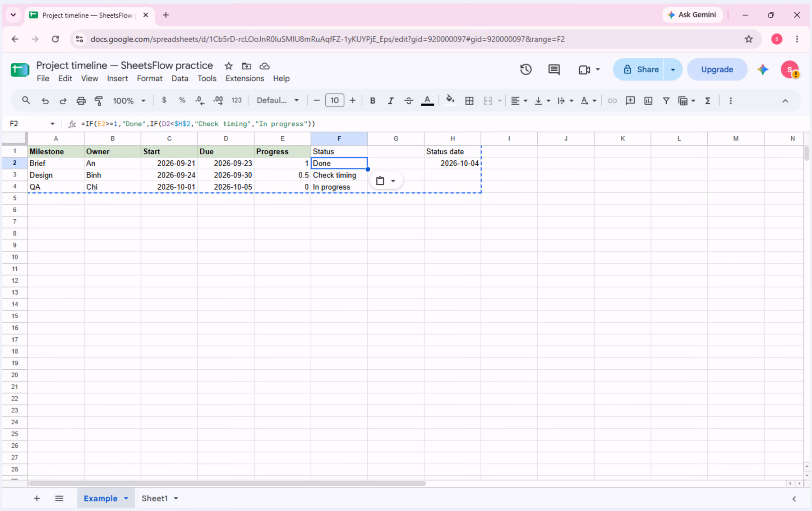The image size is (812, 511).
Task: Click the undo arrow icon
Action: [45, 101]
